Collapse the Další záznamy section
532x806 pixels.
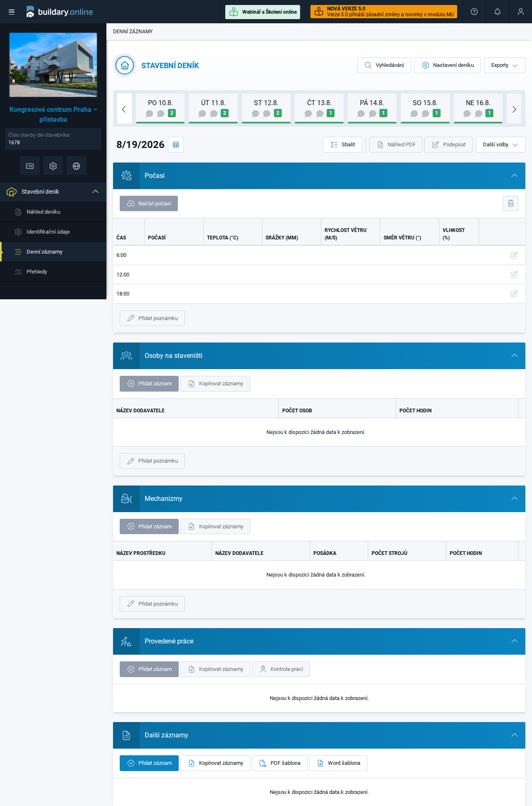coord(515,735)
